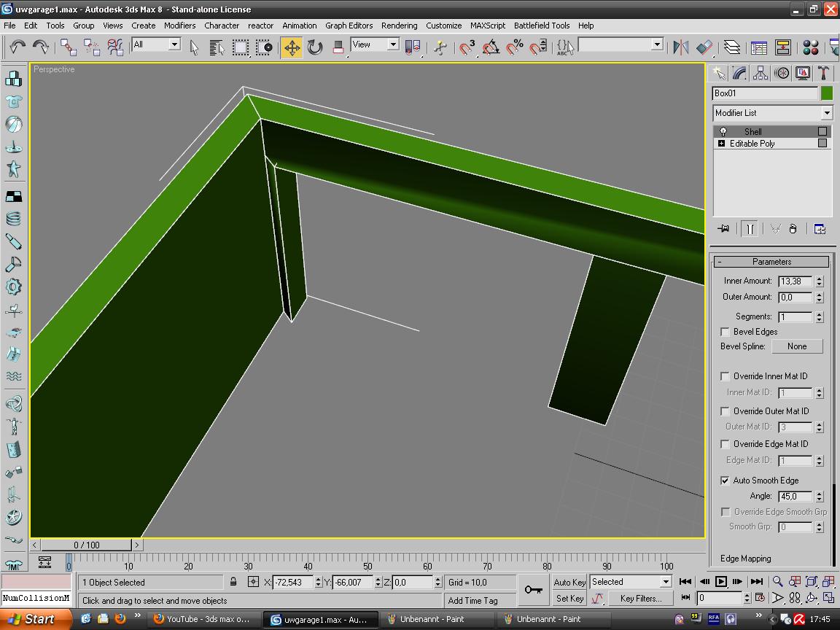
Task: Click the large Set Key key icon
Action: 533,590
